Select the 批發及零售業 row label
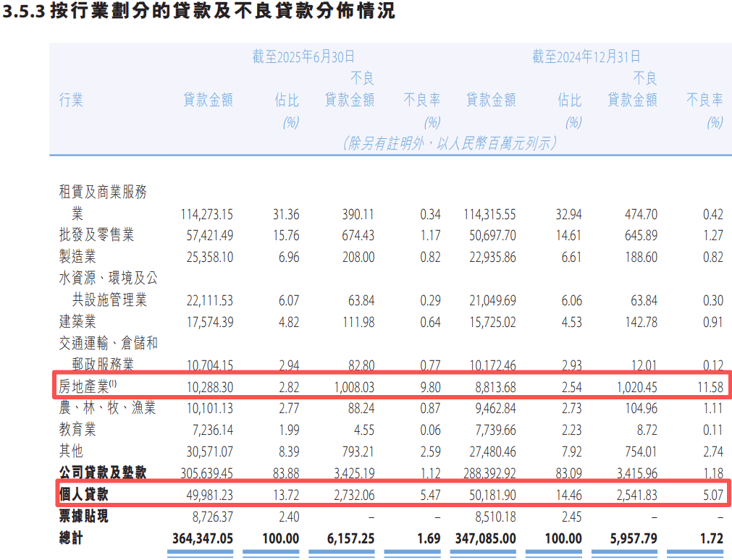This screenshot has height=560, width=732. (x=96, y=235)
